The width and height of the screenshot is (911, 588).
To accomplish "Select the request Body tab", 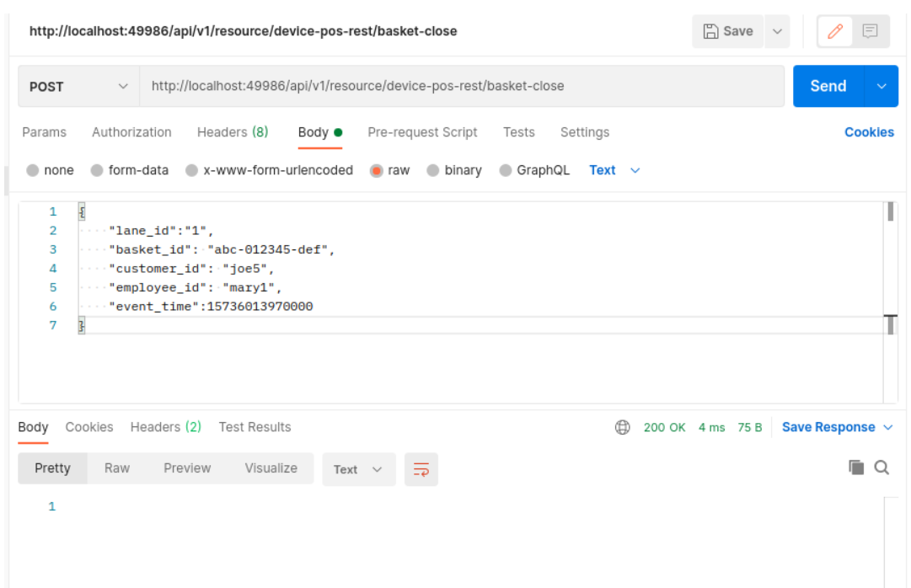I will (320, 132).
